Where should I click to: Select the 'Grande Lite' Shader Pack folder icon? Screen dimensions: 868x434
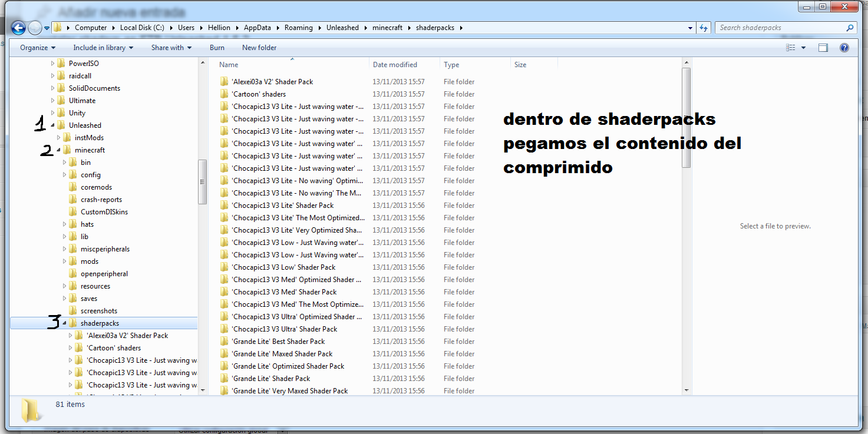[x=225, y=379]
